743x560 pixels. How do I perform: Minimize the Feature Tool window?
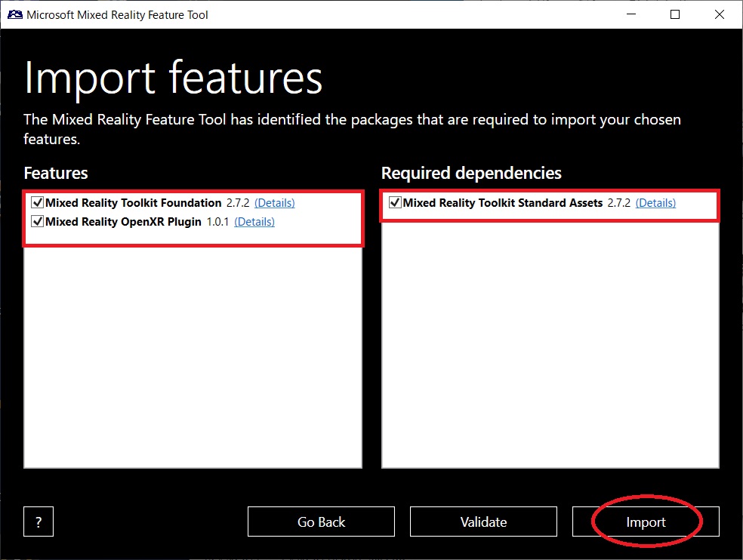(631, 14)
